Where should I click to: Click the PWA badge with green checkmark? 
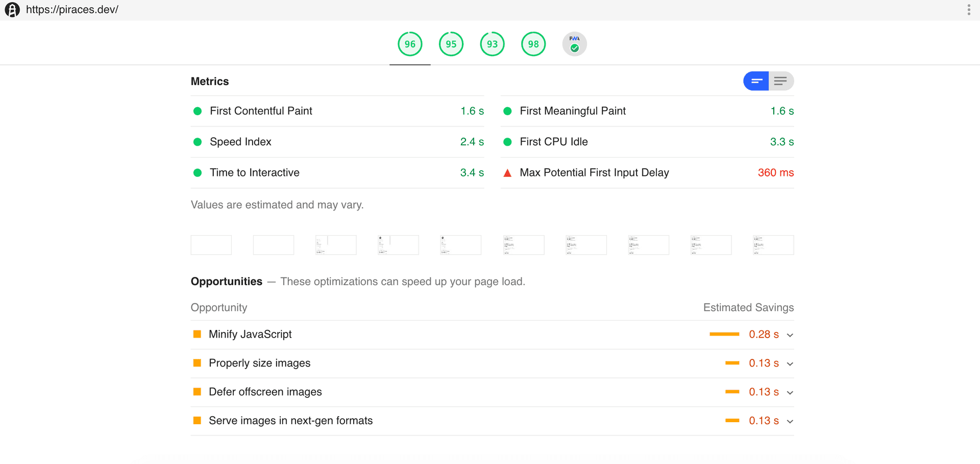(574, 44)
